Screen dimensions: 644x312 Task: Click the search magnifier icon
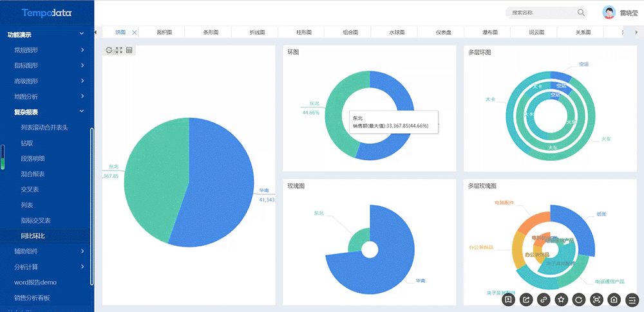coord(581,12)
